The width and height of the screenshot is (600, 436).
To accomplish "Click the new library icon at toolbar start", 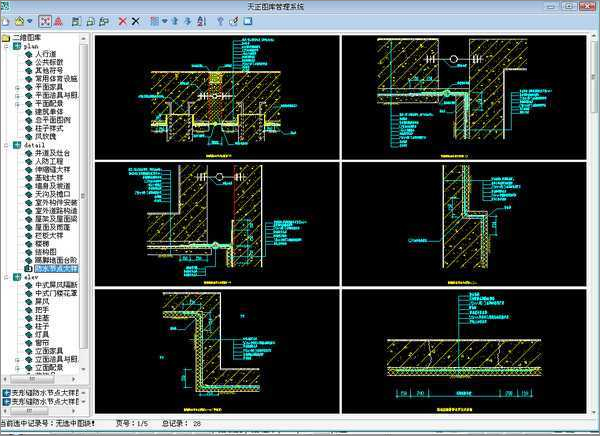I will pos(5,21).
